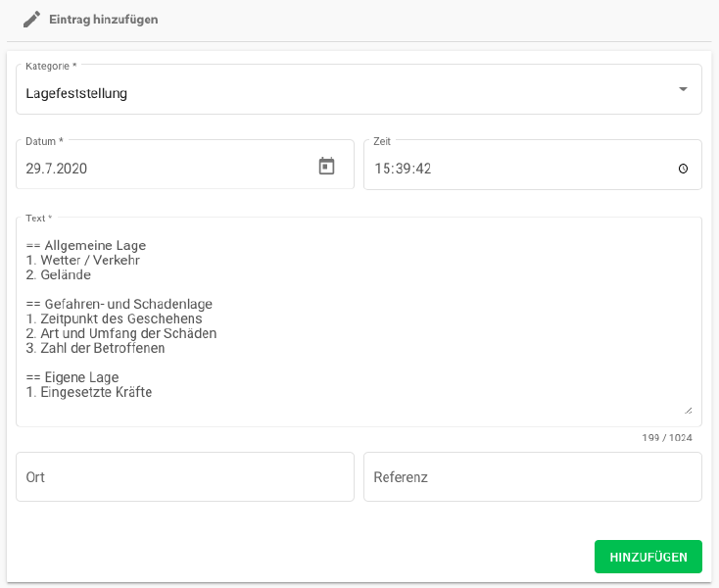This screenshot has height=588, width=719.
Task: Click the Zeit field showing 15:39:42
Action: [532, 165]
